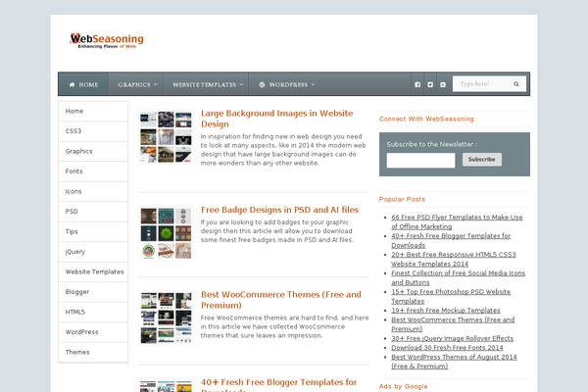The height and width of the screenshot is (392, 588).
Task: Click the search magnifier icon
Action: (x=516, y=84)
